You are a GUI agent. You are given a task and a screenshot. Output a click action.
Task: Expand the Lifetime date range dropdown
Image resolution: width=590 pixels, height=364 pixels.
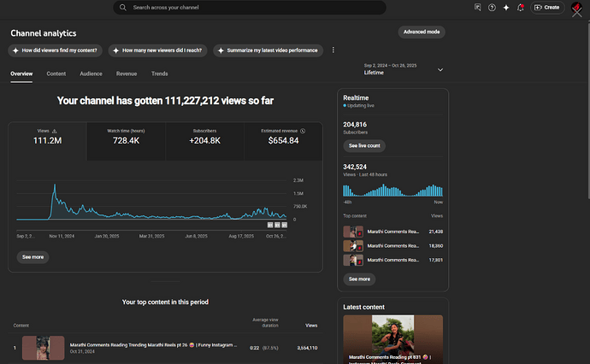coord(440,69)
